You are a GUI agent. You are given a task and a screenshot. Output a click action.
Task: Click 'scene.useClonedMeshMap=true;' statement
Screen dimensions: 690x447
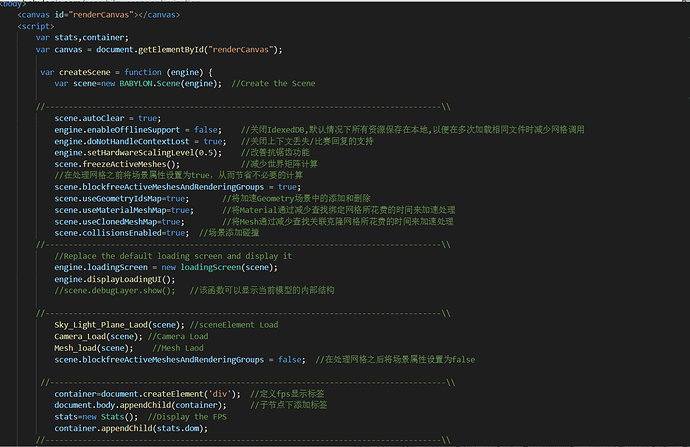click(x=119, y=221)
